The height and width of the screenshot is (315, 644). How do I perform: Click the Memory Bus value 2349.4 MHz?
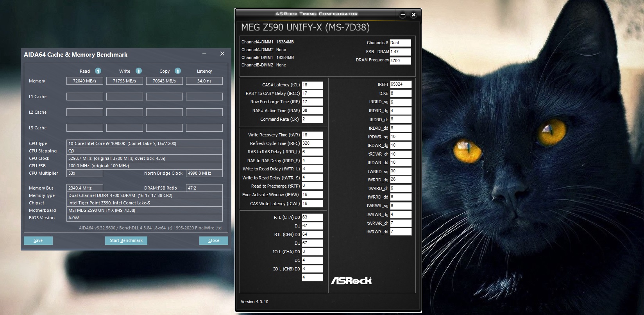tap(85, 188)
